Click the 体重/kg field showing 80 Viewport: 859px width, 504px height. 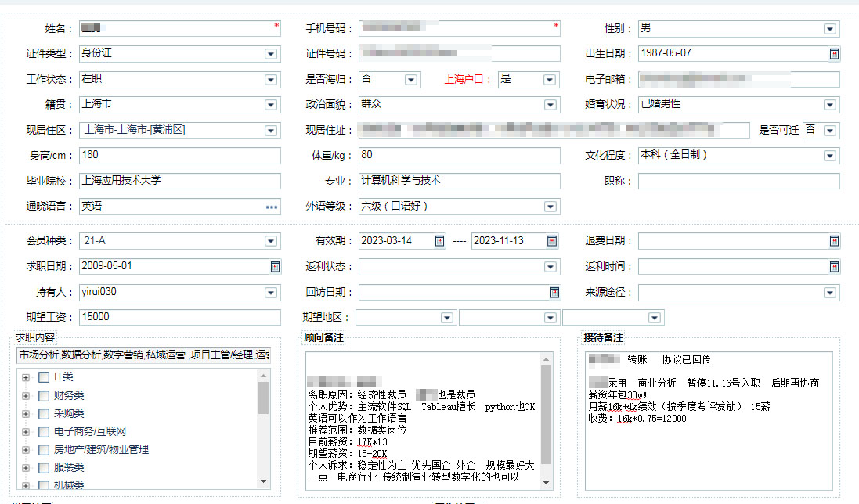[459, 156]
